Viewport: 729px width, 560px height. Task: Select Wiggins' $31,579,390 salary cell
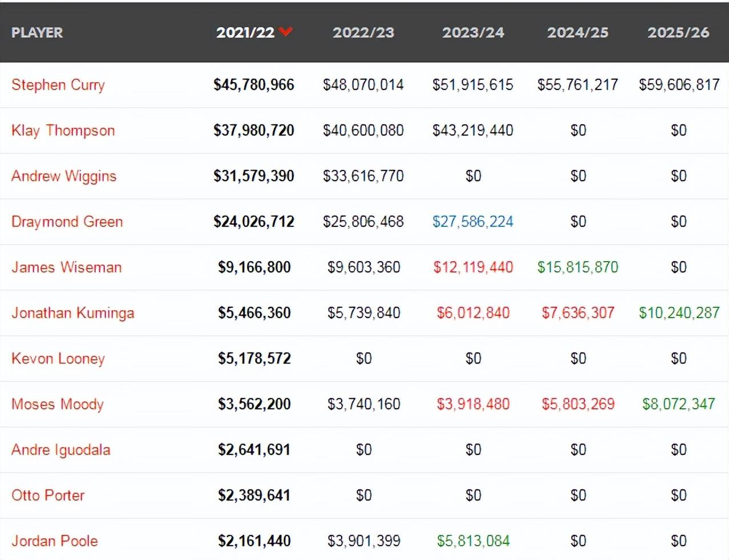coord(254,176)
